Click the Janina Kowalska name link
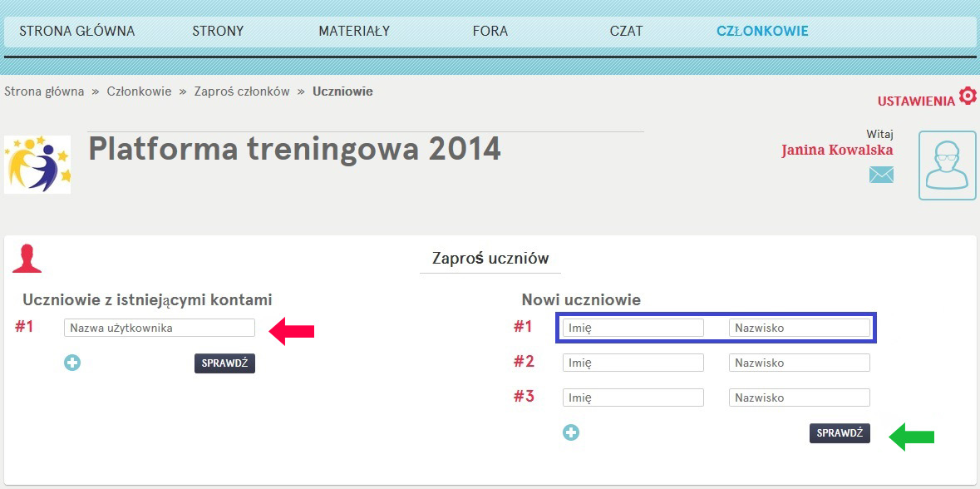Image resolution: width=980 pixels, height=489 pixels. pos(837,150)
